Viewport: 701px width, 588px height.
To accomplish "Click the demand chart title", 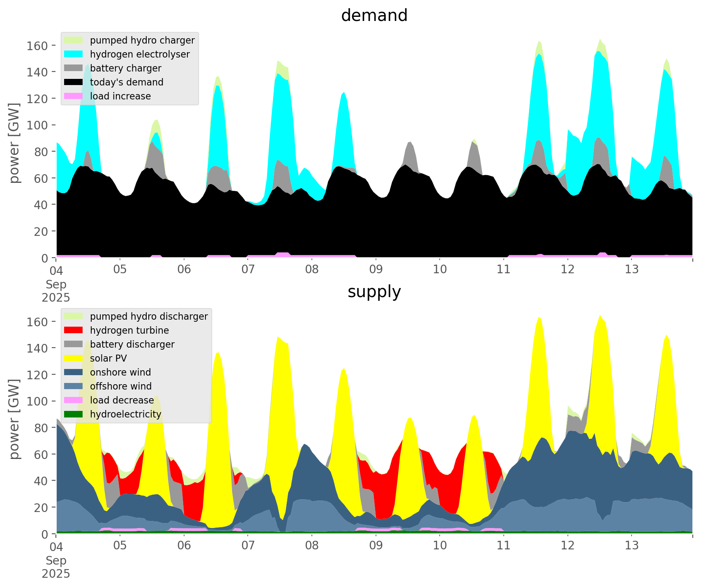I will point(374,16).
